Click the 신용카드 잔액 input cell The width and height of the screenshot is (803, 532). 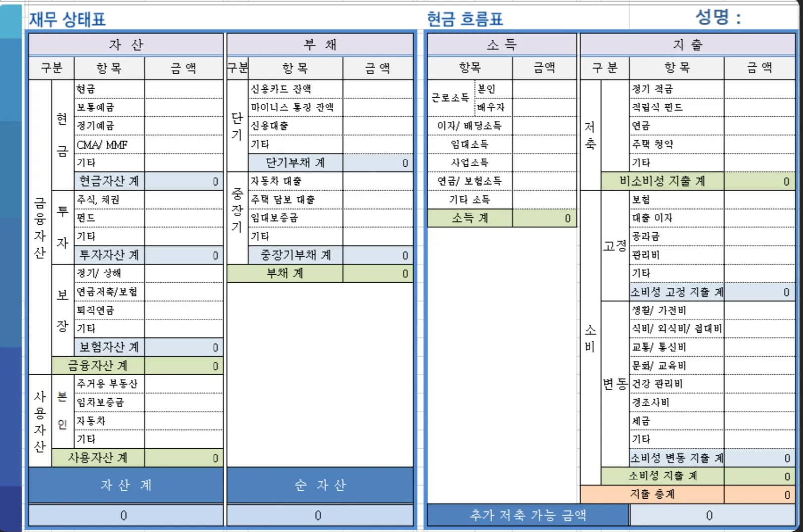point(377,88)
